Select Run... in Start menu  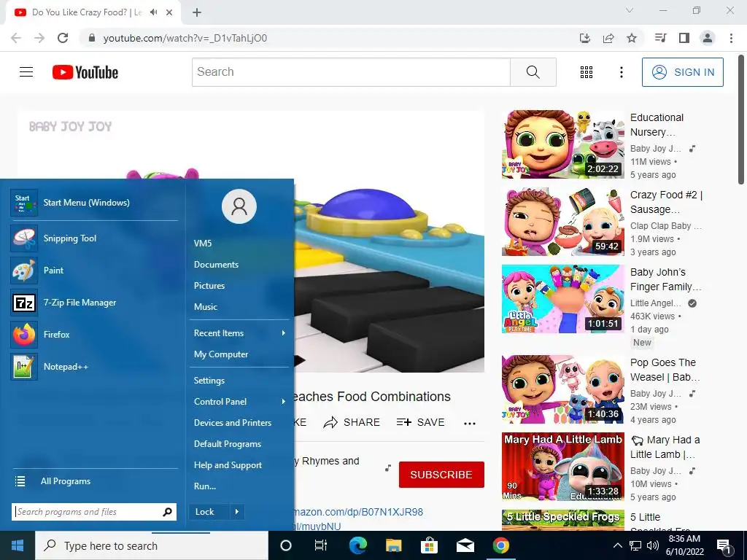[205, 486]
